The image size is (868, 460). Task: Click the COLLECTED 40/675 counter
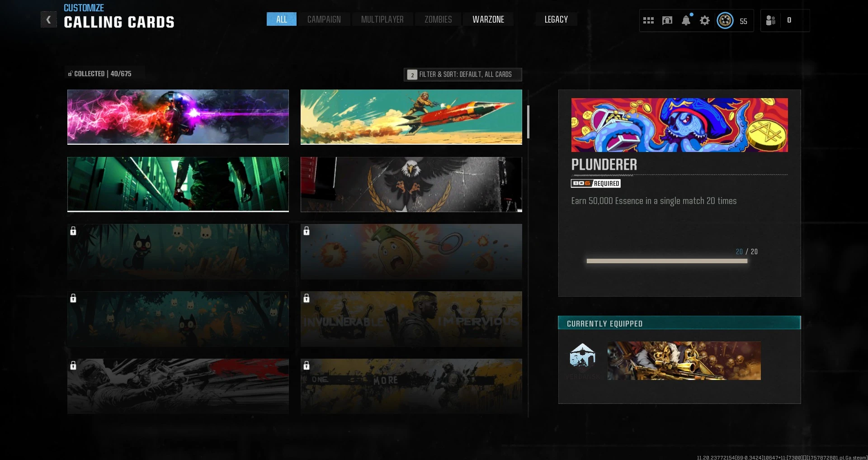(x=100, y=74)
